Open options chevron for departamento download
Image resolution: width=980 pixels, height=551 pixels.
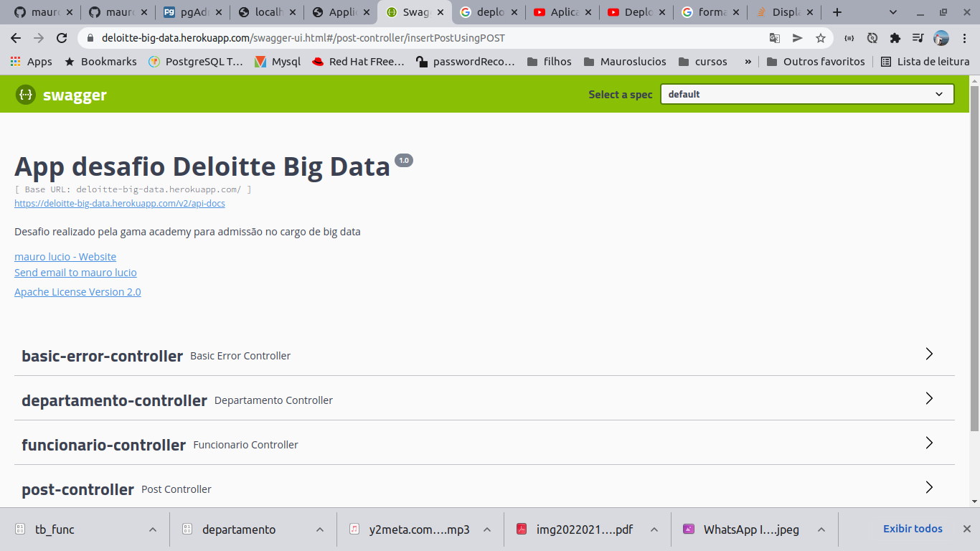coord(319,529)
